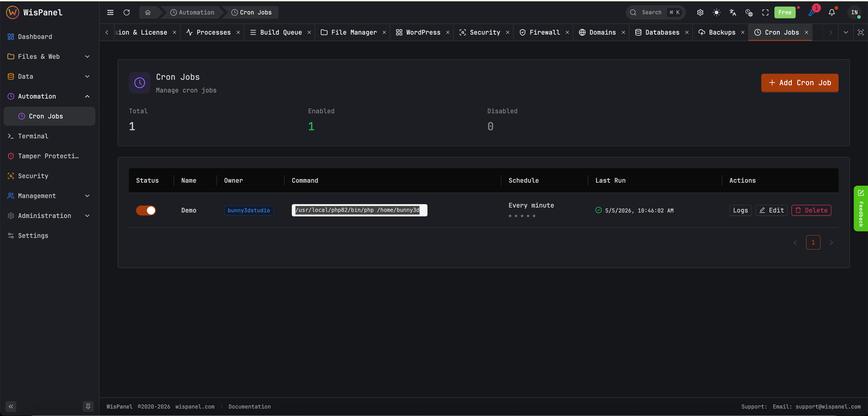Click the Demo job command field
The image size is (868, 416).
[359, 210]
